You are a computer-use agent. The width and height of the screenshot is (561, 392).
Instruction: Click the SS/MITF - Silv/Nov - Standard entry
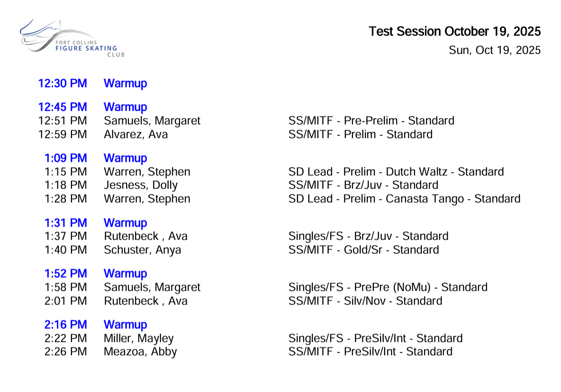[x=365, y=301]
